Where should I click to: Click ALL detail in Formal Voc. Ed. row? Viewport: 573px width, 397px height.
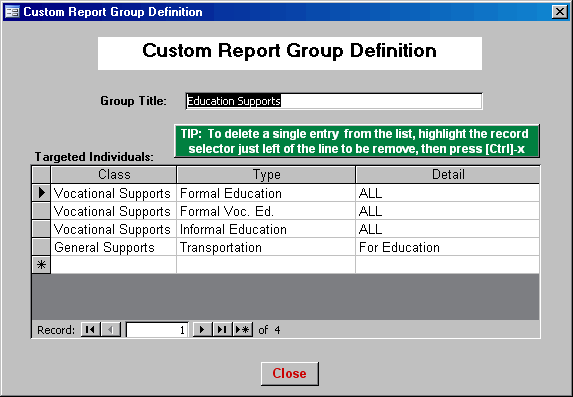click(x=448, y=211)
